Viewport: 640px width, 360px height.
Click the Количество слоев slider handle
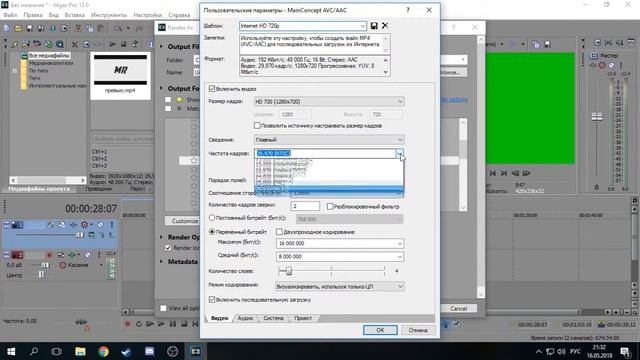(x=288, y=271)
